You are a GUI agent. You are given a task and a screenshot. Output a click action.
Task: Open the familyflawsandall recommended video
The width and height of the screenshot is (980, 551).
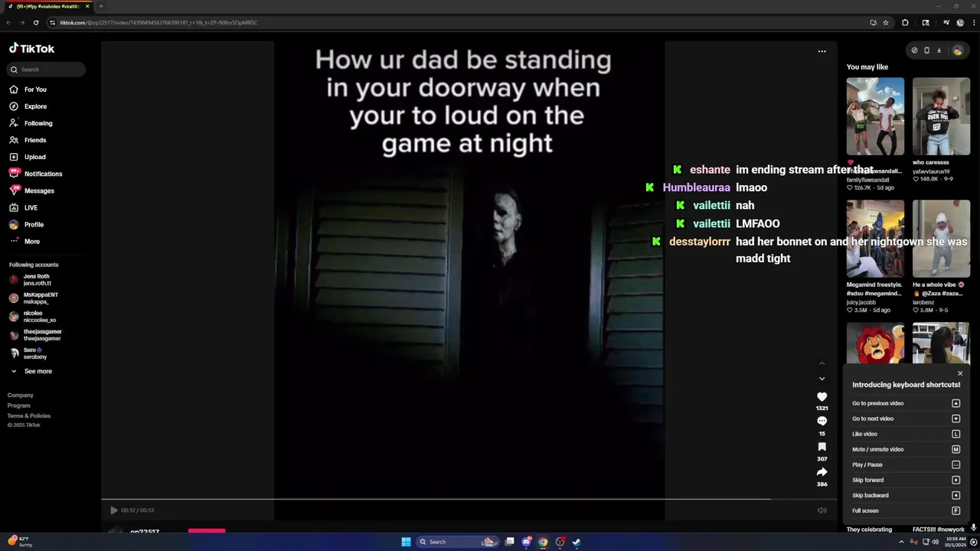point(875,116)
